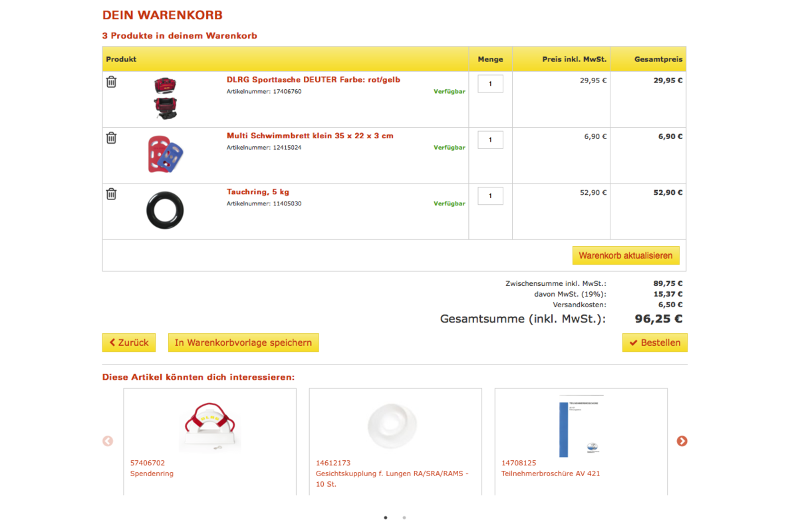Open Multi Schwimmbrett product image
The width and height of the screenshot is (798, 532).
click(x=165, y=154)
